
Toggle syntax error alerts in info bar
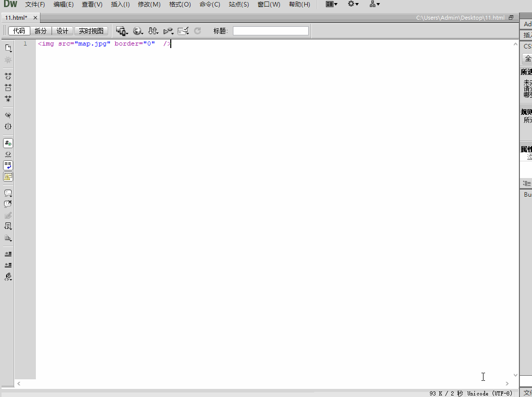point(8,177)
